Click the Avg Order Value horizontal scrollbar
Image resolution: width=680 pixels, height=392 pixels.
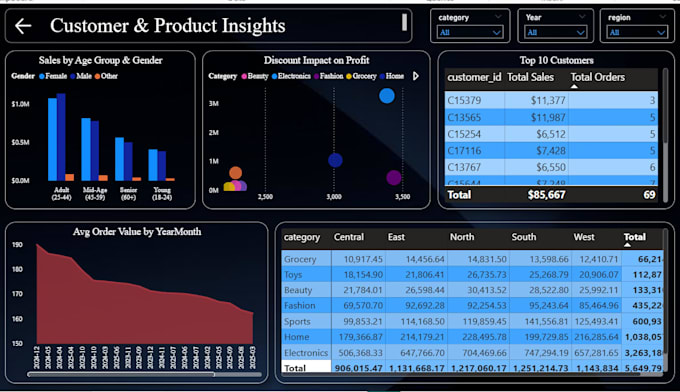121,374
